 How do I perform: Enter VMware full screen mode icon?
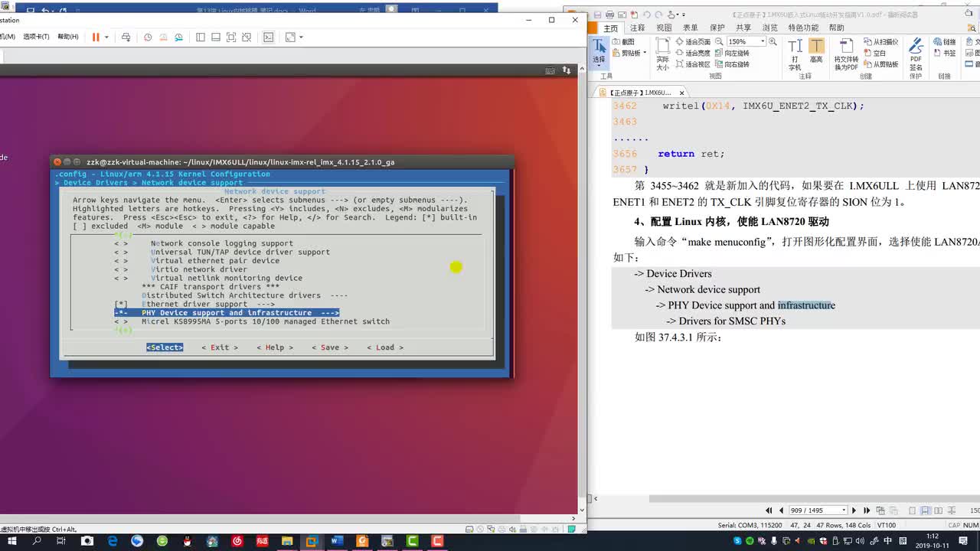point(231,37)
